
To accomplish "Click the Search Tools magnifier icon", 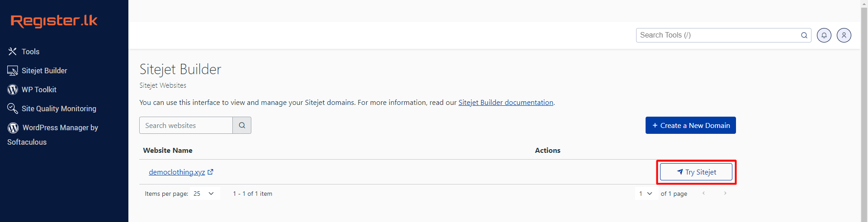I will click(x=804, y=35).
